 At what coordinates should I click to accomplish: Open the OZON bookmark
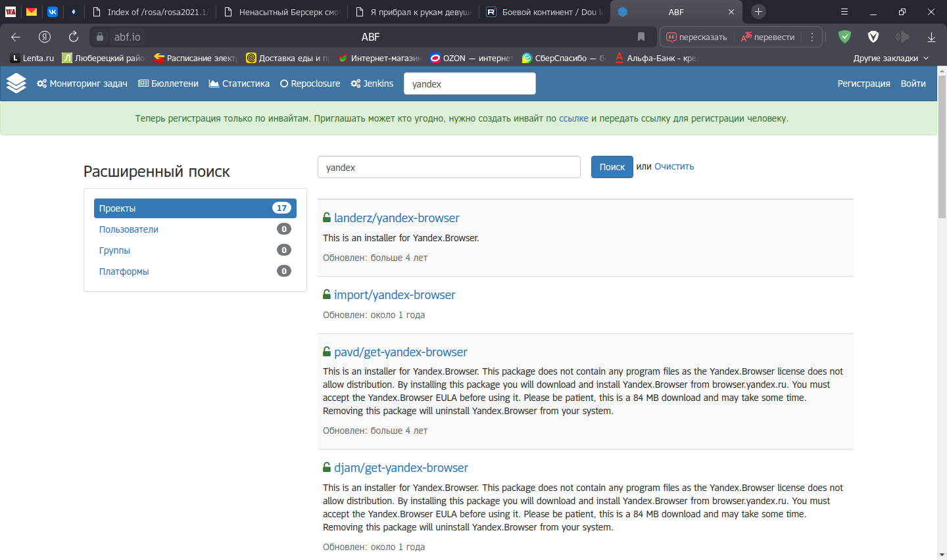471,58
